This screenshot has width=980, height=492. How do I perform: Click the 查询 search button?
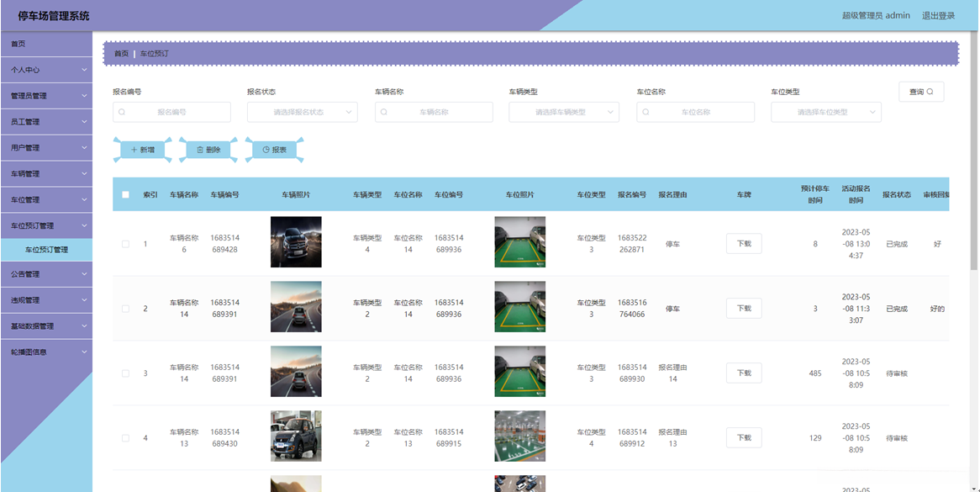pos(921,92)
